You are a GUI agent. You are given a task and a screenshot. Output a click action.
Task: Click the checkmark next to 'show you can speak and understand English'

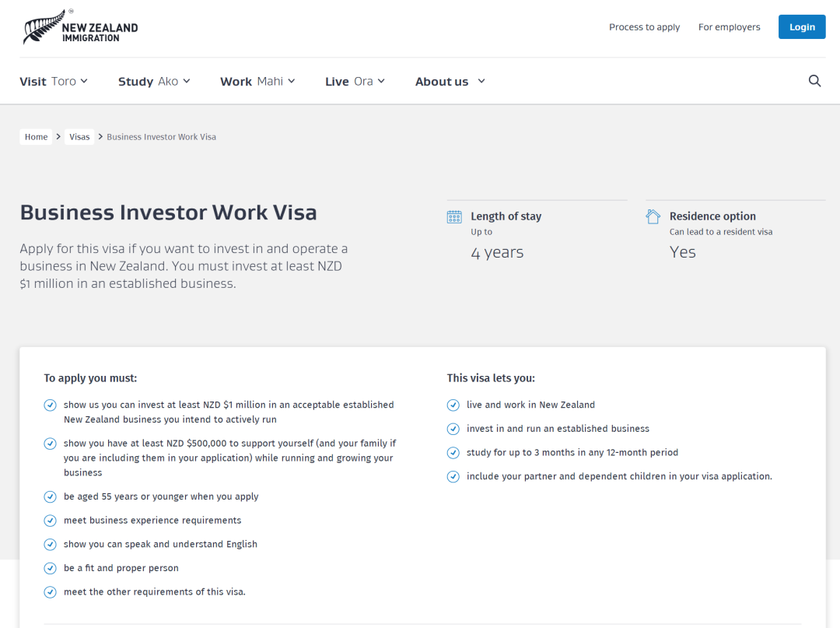(x=51, y=545)
